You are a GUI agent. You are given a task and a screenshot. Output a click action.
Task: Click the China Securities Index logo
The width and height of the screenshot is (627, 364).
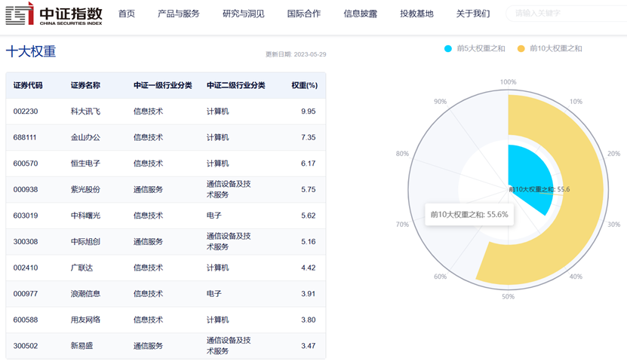click(54, 14)
